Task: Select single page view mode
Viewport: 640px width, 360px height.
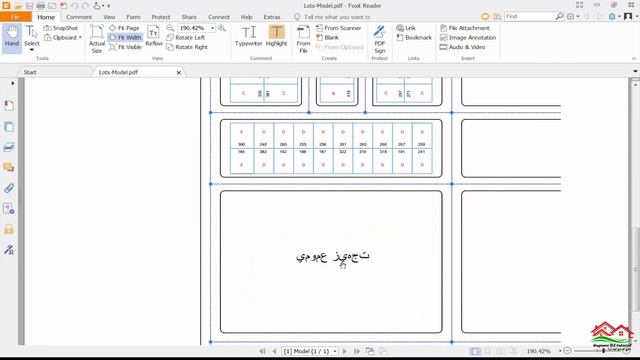Action: tap(475, 351)
